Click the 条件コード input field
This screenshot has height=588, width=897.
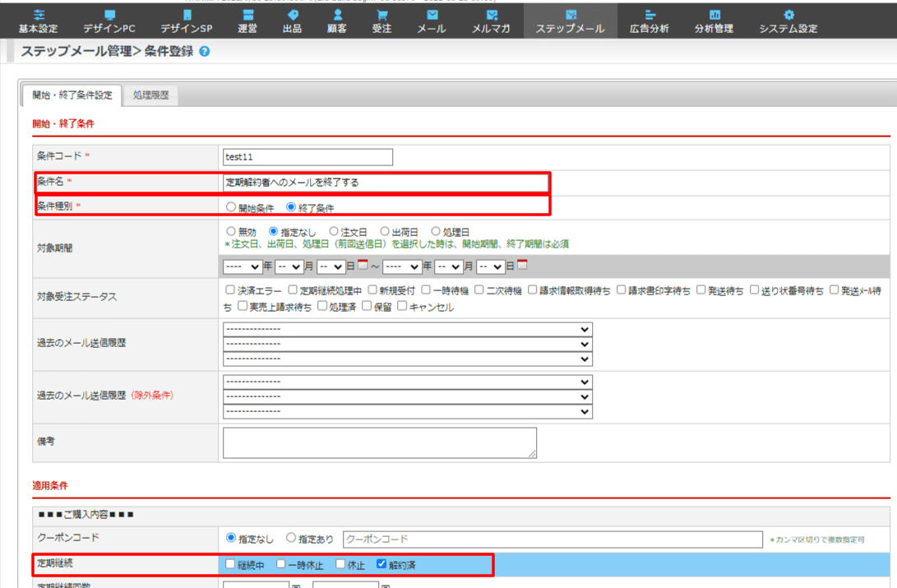tap(307, 157)
